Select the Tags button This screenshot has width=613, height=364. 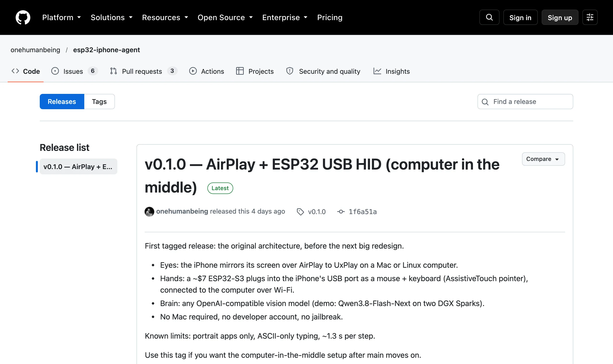[x=99, y=102]
